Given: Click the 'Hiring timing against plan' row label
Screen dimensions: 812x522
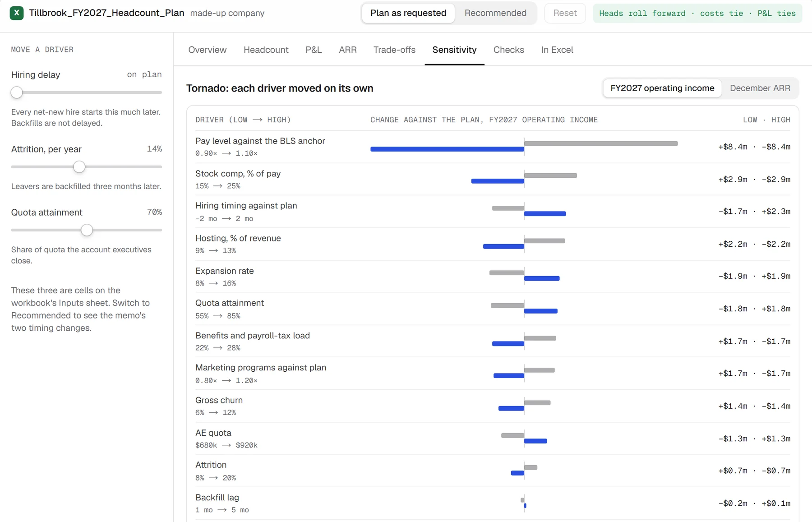Looking at the screenshot, I should point(246,206).
